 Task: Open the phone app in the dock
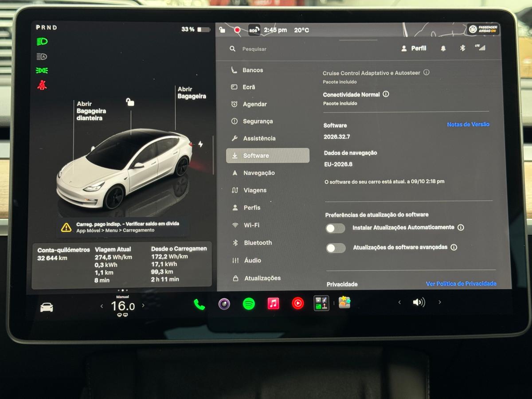point(199,304)
